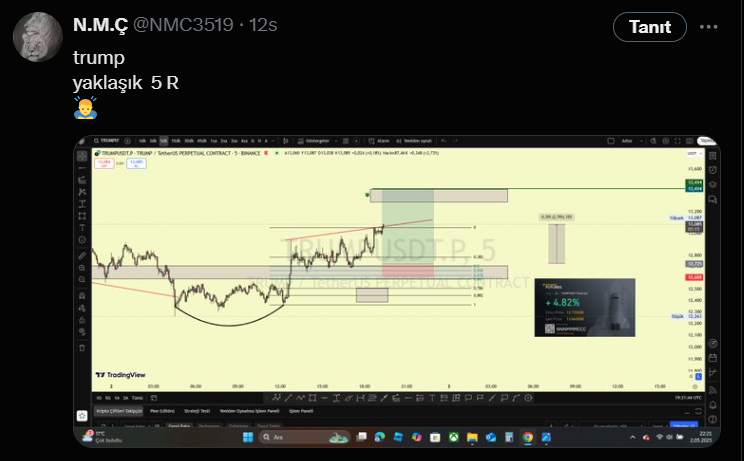The width and height of the screenshot is (744, 461).
Task: Click the red SAT sell price button
Action: (x=104, y=164)
